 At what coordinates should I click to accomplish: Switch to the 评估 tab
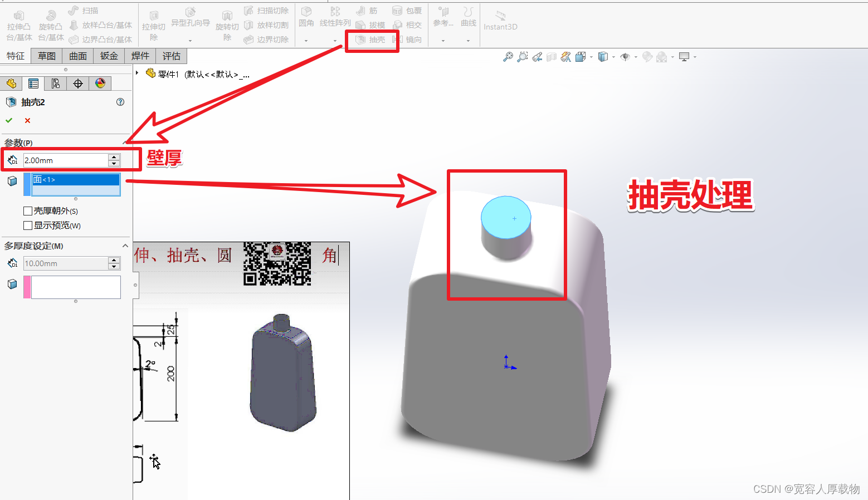(x=172, y=56)
